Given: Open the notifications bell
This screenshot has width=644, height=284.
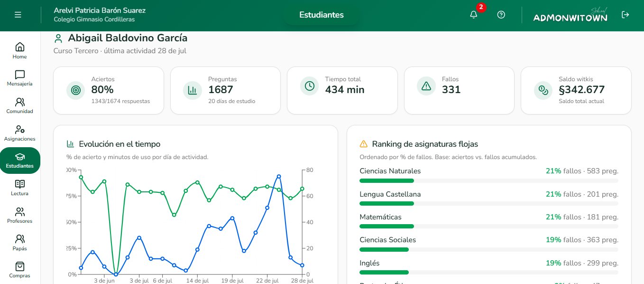Looking at the screenshot, I should pos(473,15).
